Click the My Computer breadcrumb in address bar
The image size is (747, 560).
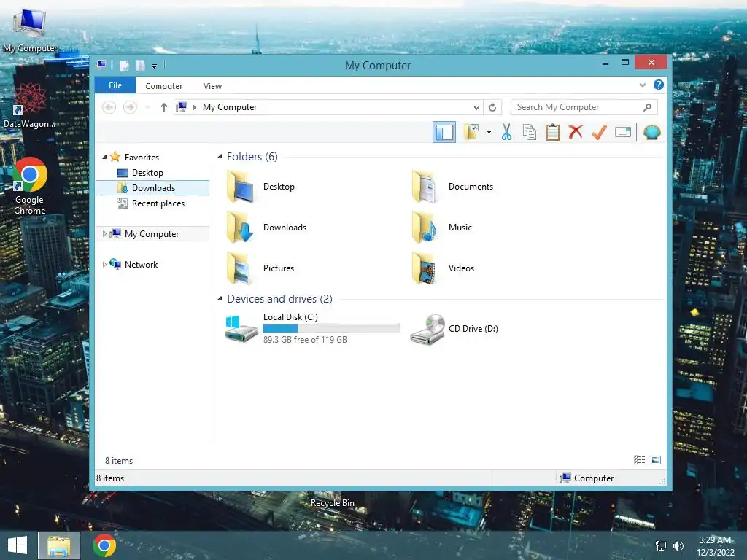click(x=230, y=107)
